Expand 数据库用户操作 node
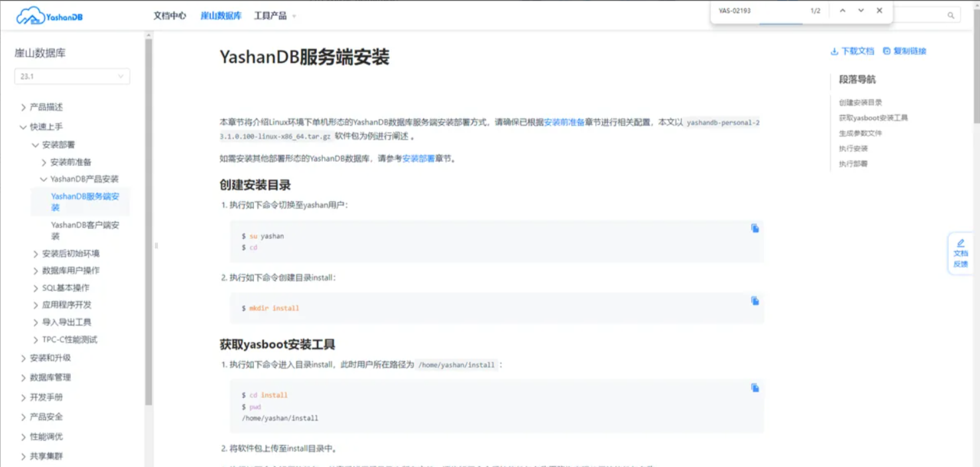This screenshot has width=980, height=467. click(36, 271)
